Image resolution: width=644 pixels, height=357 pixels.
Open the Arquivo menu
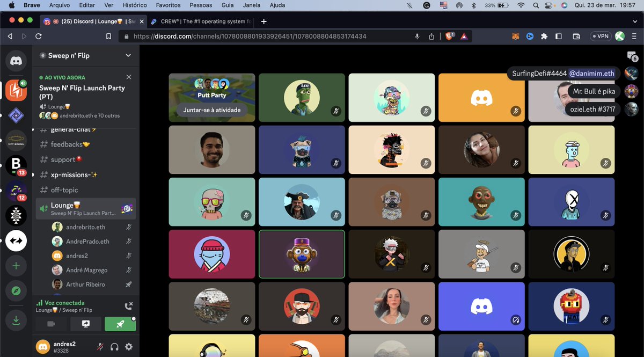(60, 5)
